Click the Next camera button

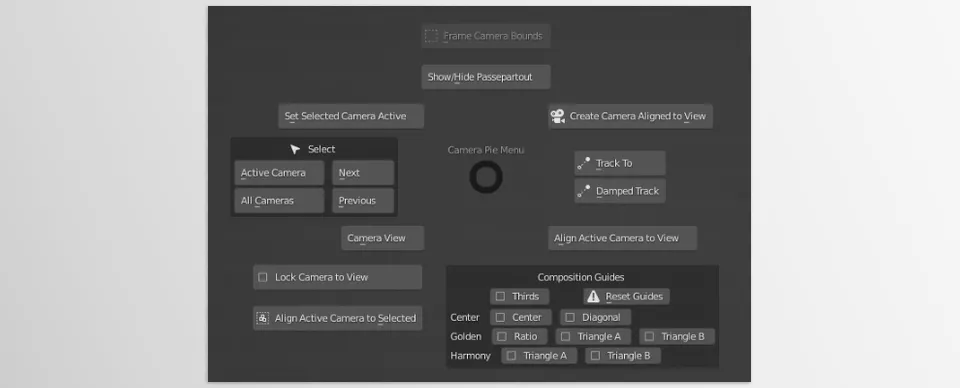pyautogui.click(x=363, y=173)
